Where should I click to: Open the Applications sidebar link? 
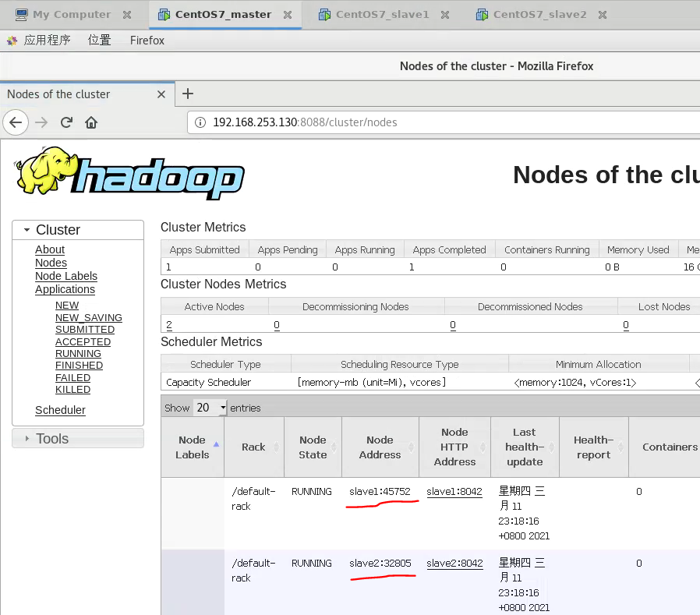(x=65, y=289)
